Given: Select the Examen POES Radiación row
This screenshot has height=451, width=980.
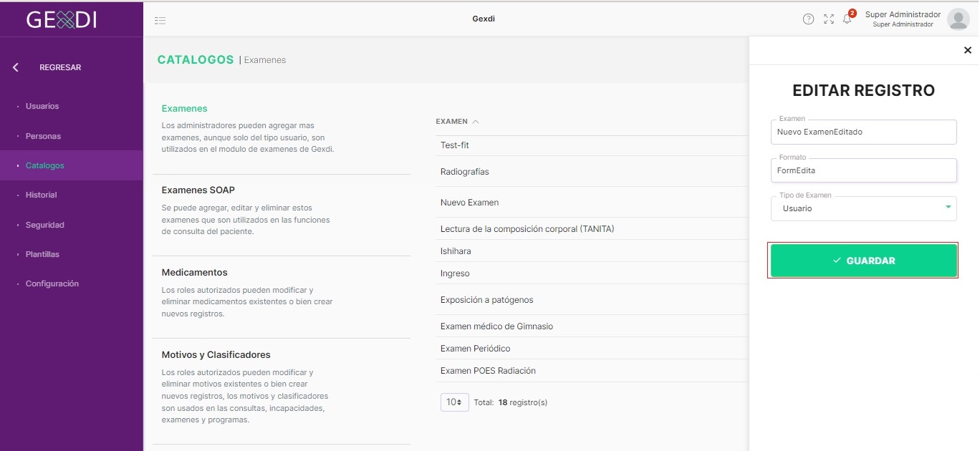Looking at the screenshot, I should (x=592, y=371).
